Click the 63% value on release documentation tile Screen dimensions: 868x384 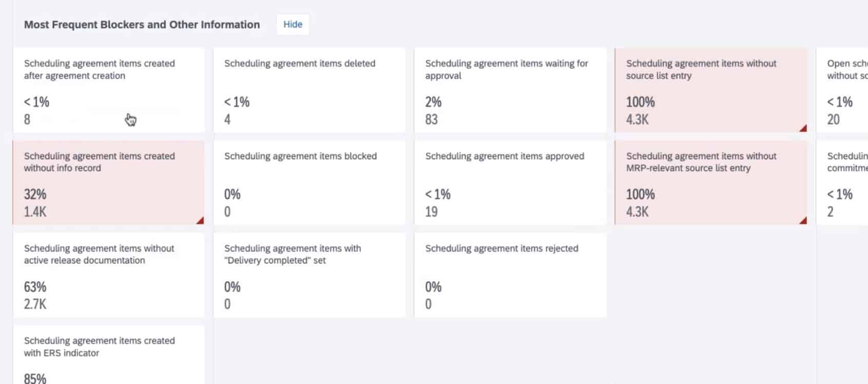(35, 286)
